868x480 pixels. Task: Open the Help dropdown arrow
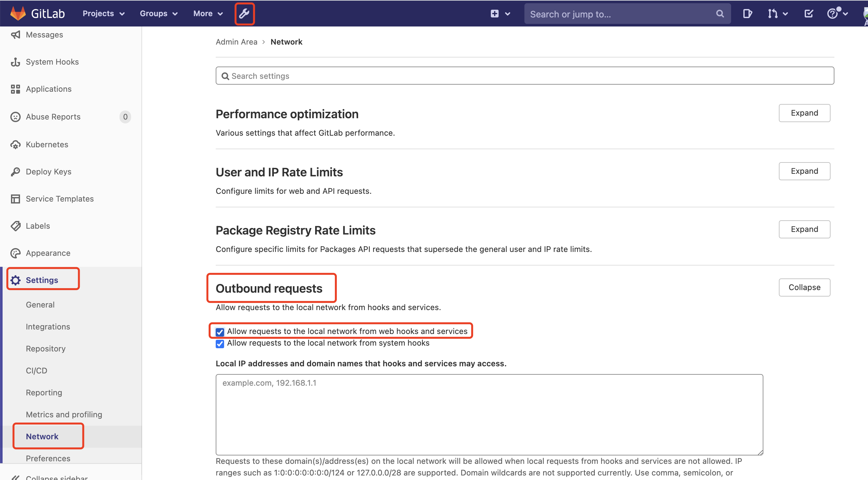845,14
